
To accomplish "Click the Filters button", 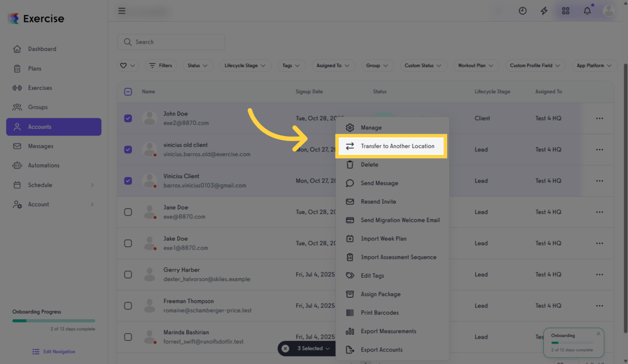I will point(161,65).
